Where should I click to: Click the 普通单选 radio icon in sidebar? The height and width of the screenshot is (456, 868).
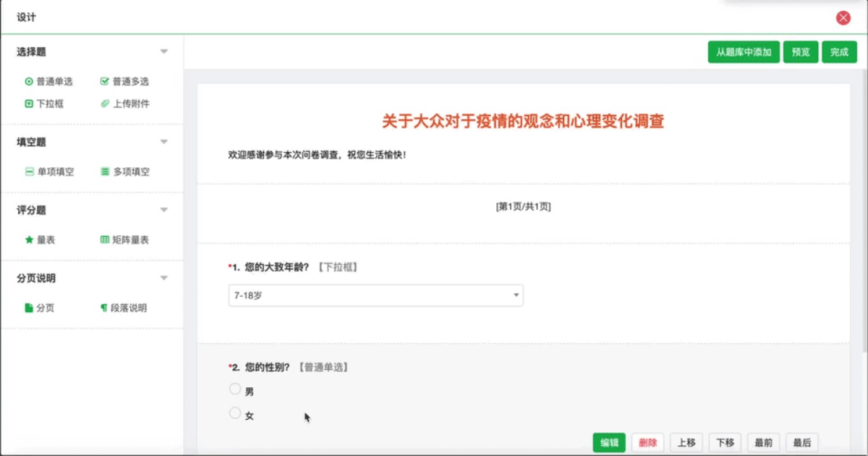click(x=29, y=82)
